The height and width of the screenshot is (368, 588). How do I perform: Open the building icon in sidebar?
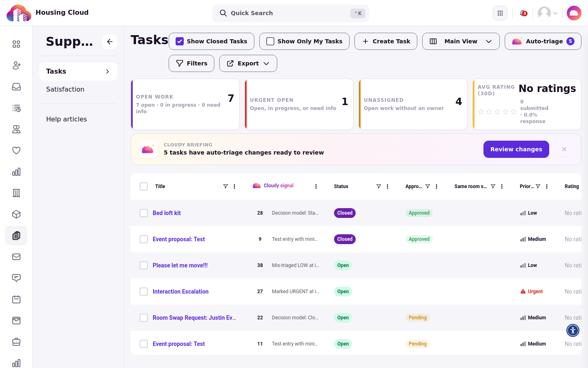tap(16, 193)
